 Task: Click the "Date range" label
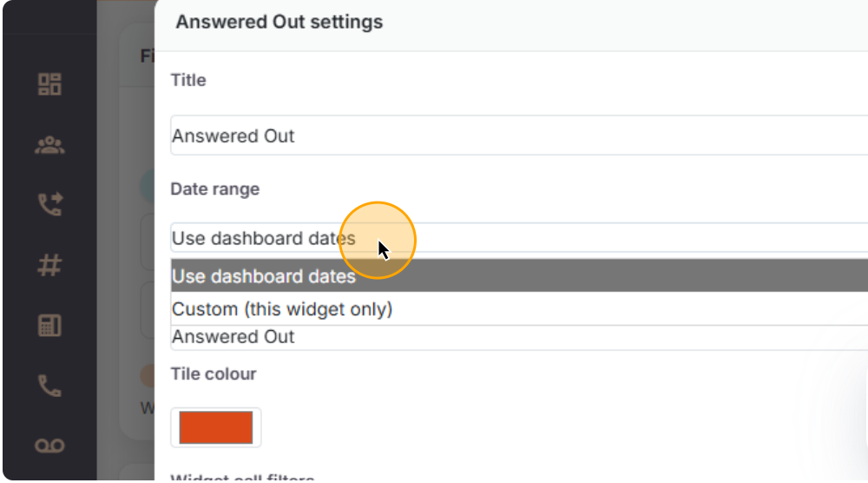tap(214, 189)
